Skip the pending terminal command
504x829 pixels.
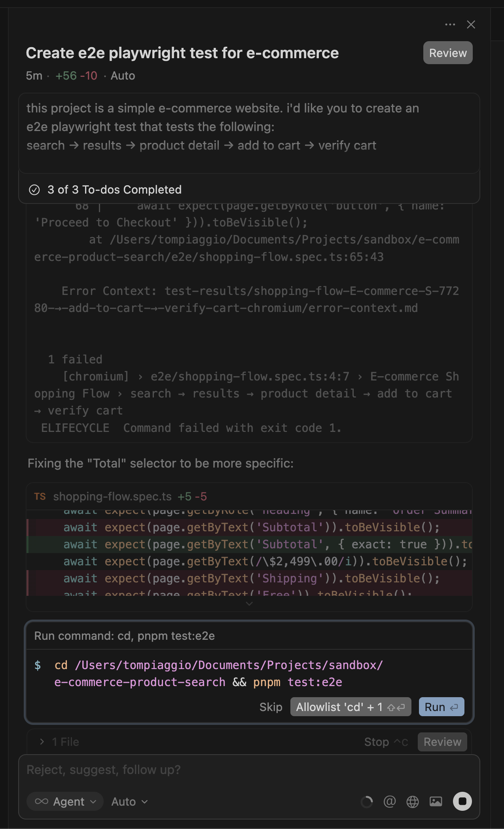click(x=271, y=707)
